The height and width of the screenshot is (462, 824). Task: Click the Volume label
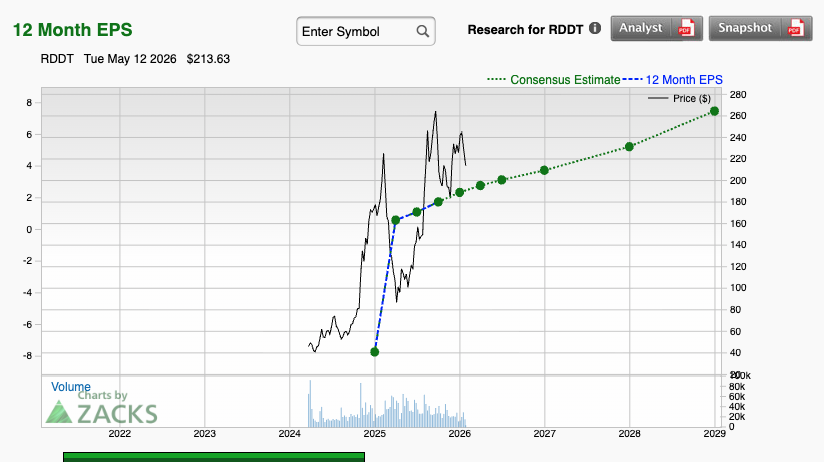[70, 387]
